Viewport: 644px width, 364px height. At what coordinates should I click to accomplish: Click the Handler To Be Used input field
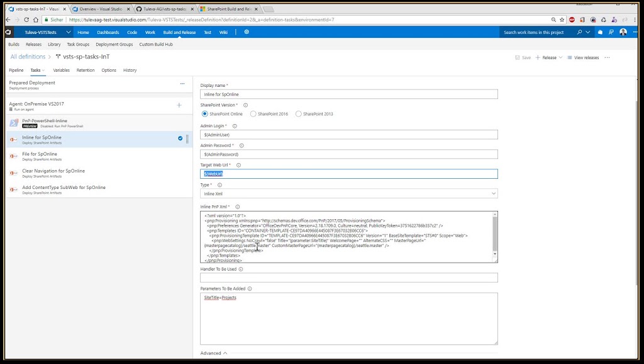348,278
